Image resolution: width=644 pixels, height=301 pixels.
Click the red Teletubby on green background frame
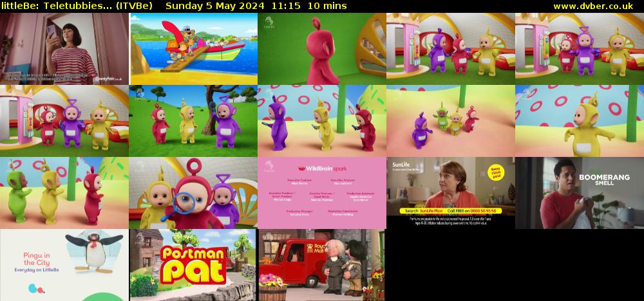coord(322,49)
